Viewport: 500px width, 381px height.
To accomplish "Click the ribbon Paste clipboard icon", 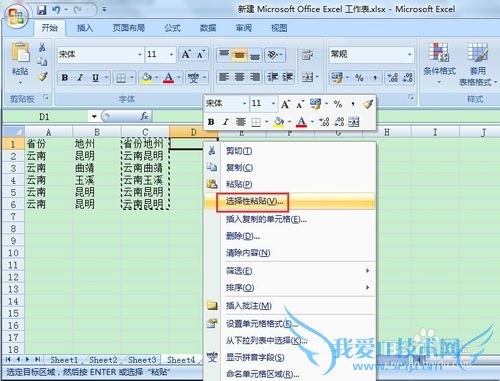I will click(x=20, y=53).
